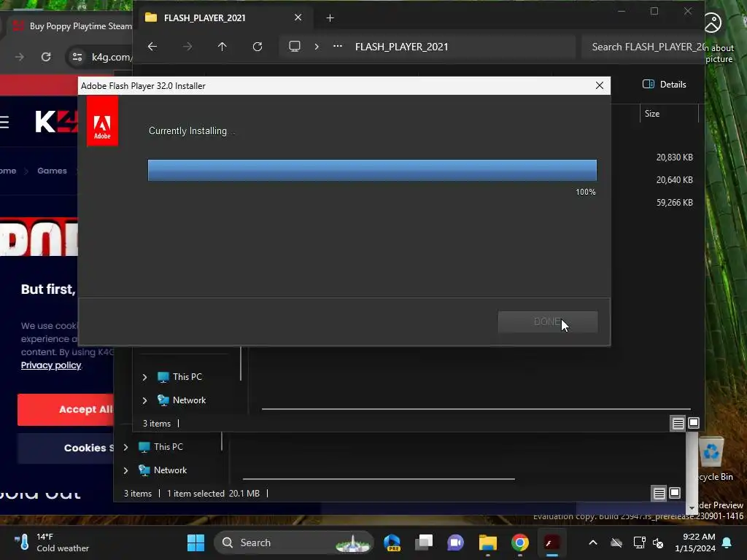Viewport: 747px width, 560px height.
Task: Expand This PC in rear Explorer window
Action: click(x=125, y=447)
